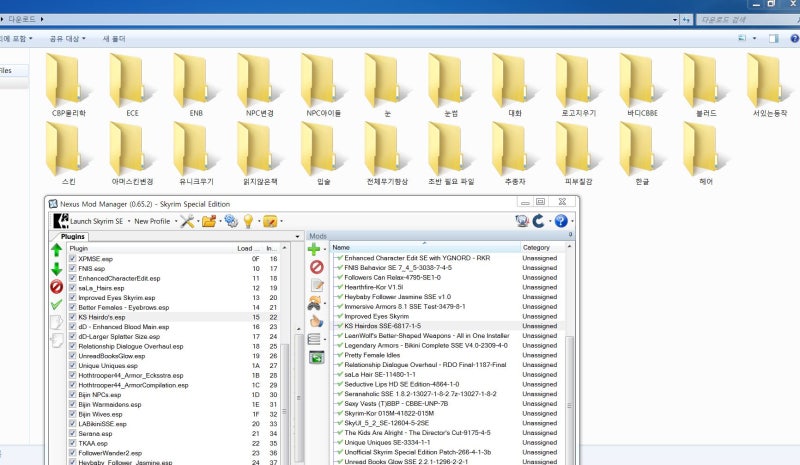The height and width of the screenshot is (465, 800).
Task: Open the ENB folder in Explorer
Action: tap(196, 86)
